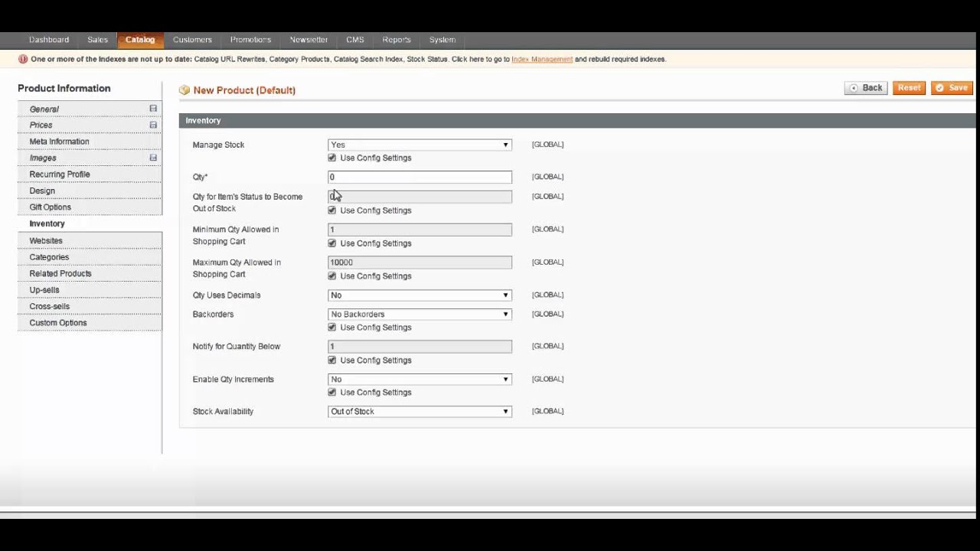Click the Stock Availability label
Image resolution: width=980 pixels, height=551 pixels.
[223, 412]
